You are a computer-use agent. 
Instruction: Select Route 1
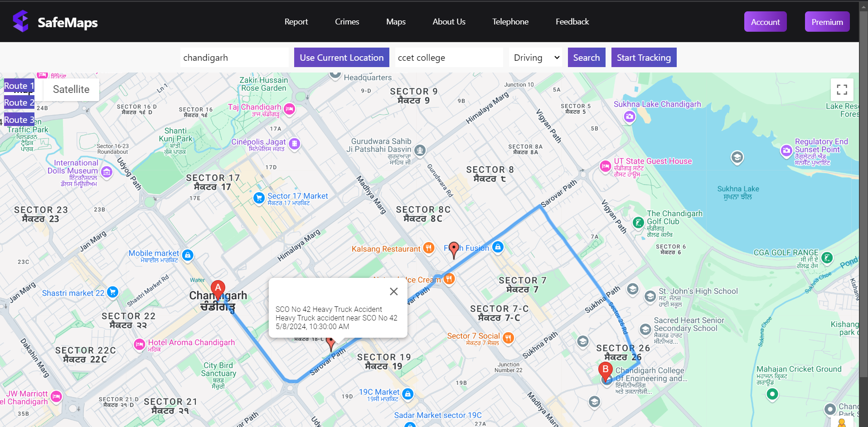point(19,86)
